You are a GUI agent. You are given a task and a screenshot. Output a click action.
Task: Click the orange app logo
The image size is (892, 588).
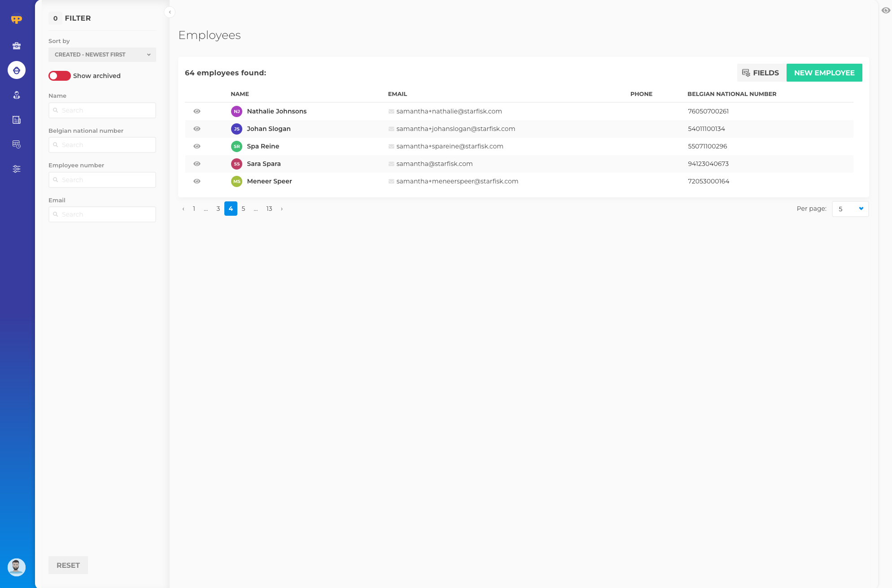pos(17,19)
